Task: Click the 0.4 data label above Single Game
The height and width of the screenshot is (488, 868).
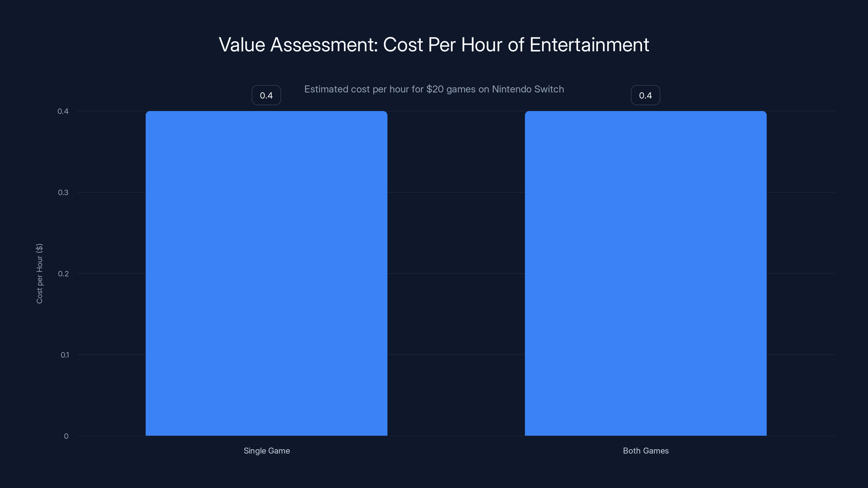Action: 266,95
